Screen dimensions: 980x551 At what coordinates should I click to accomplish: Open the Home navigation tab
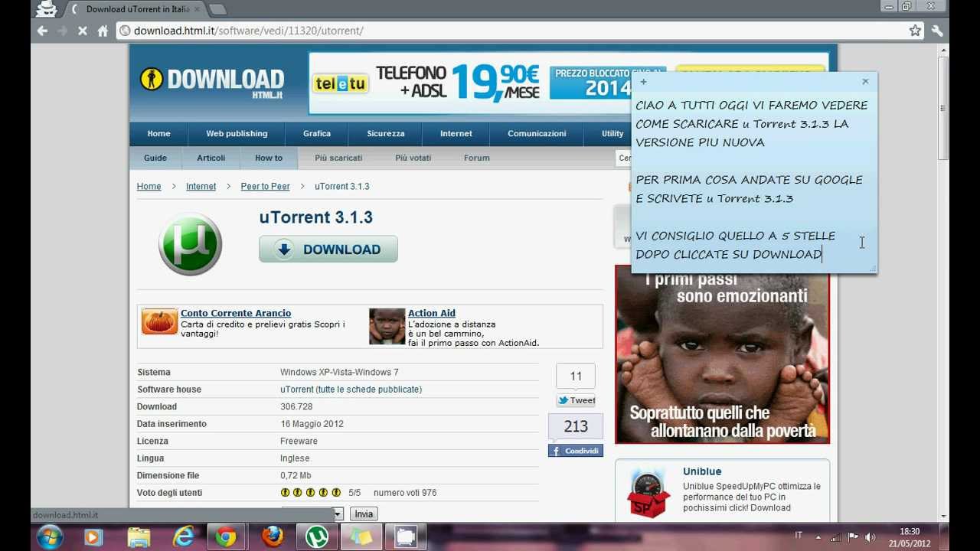pos(158,133)
